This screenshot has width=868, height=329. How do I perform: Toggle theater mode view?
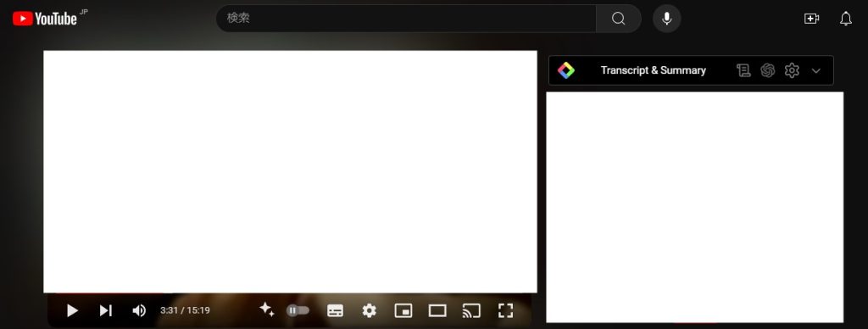(437, 310)
